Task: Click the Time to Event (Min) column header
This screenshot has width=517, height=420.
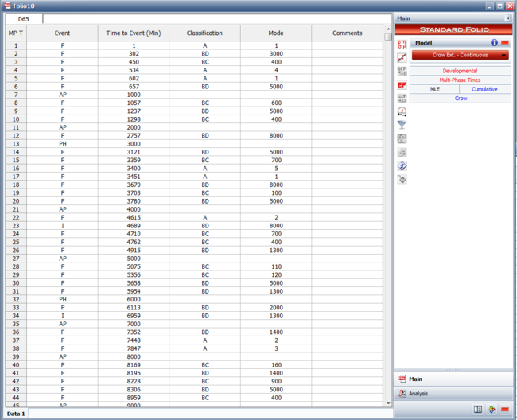Action: 134,33
